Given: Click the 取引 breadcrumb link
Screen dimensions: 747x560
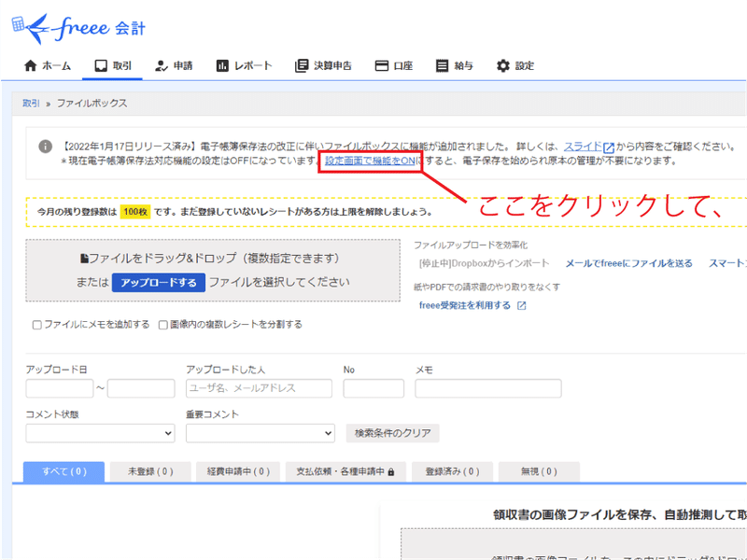Looking at the screenshot, I should [31, 104].
